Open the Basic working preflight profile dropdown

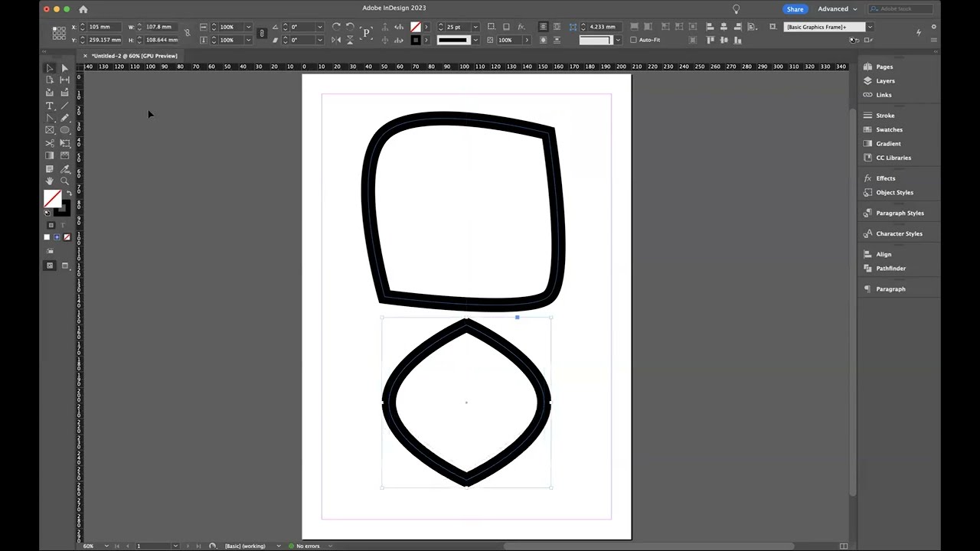(x=279, y=546)
